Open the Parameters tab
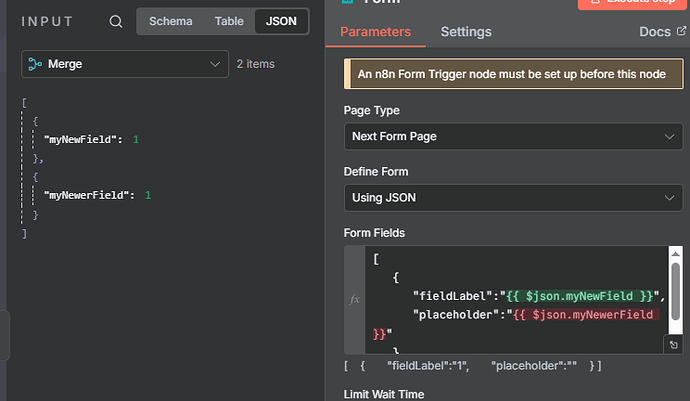 (375, 32)
